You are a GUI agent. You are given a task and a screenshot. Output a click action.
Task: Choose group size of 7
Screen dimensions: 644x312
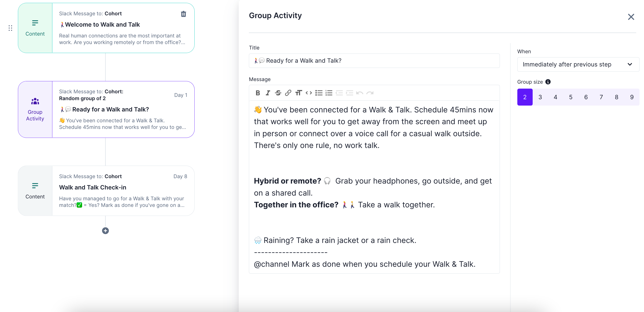pyautogui.click(x=601, y=97)
